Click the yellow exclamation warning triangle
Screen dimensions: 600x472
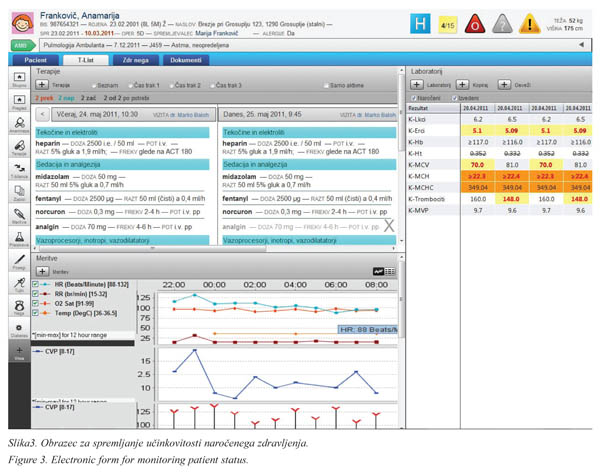click(x=530, y=24)
